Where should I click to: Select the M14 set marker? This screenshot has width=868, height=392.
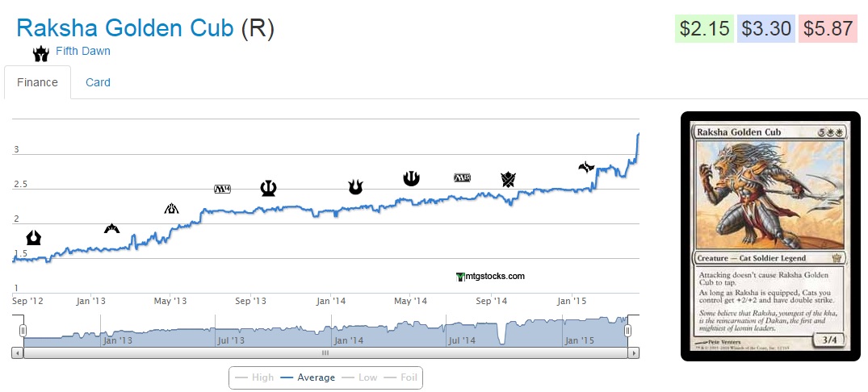click(x=222, y=189)
